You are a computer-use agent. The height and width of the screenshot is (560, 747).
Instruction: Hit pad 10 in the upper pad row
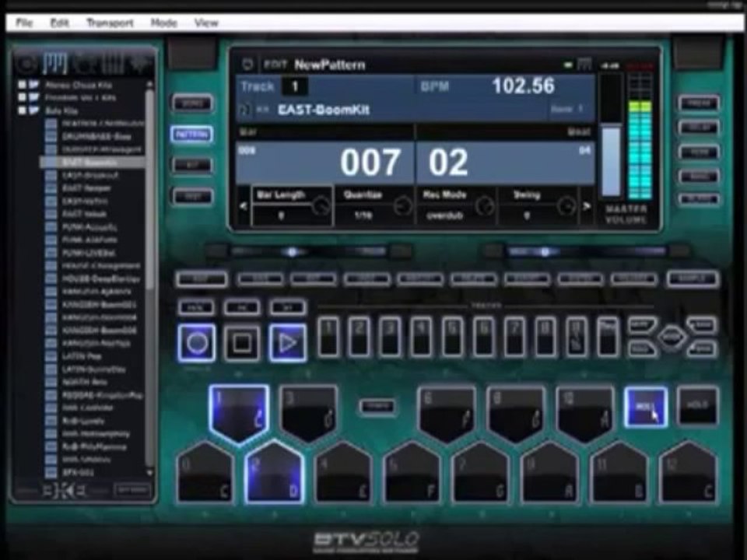(x=584, y=413)
